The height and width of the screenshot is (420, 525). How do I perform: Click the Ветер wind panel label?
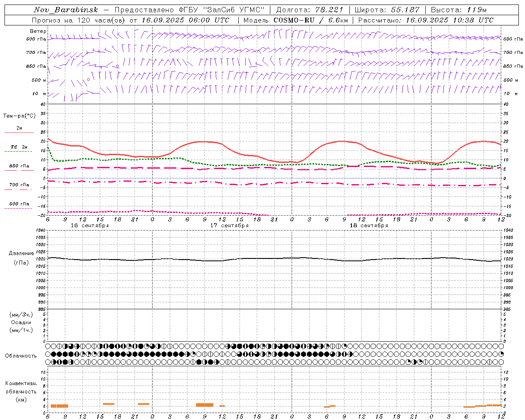38,31
